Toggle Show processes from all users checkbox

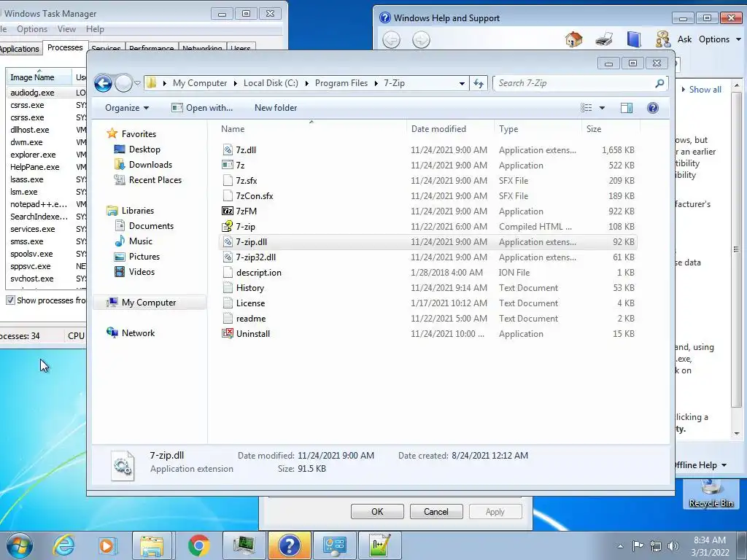pos(10,300)
